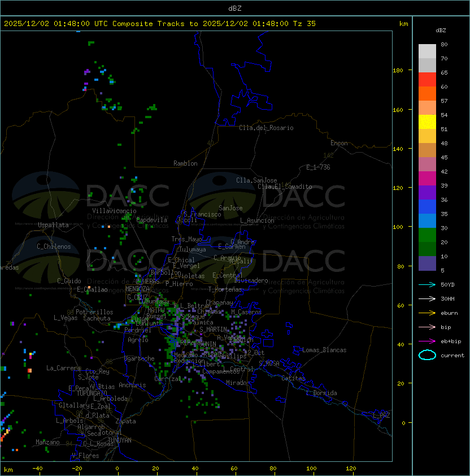Click the magenta eb+bip arrow legend icon
470x476 pixels.
pos(427,341)
